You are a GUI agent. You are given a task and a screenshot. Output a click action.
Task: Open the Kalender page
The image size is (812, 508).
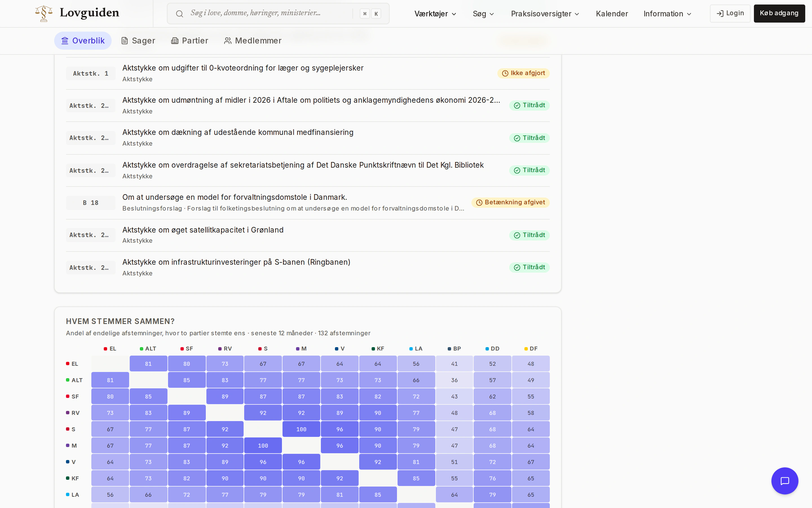[x=612, y=14]
